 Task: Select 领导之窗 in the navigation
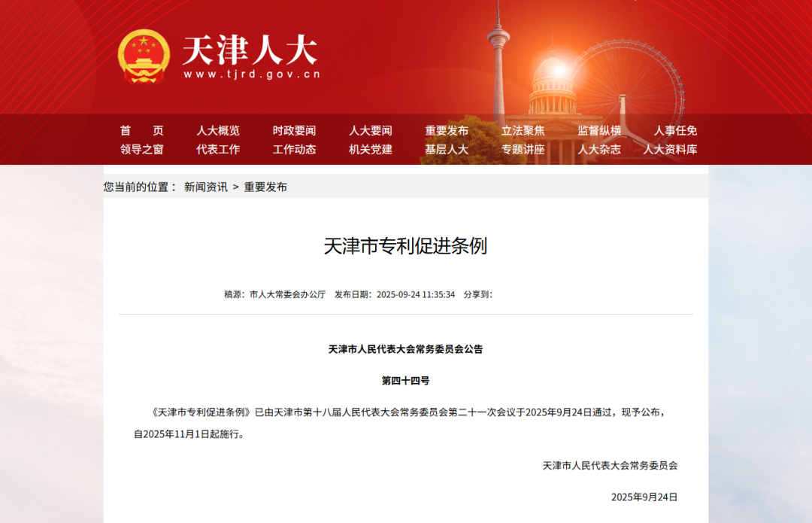[x=141, y=149]
